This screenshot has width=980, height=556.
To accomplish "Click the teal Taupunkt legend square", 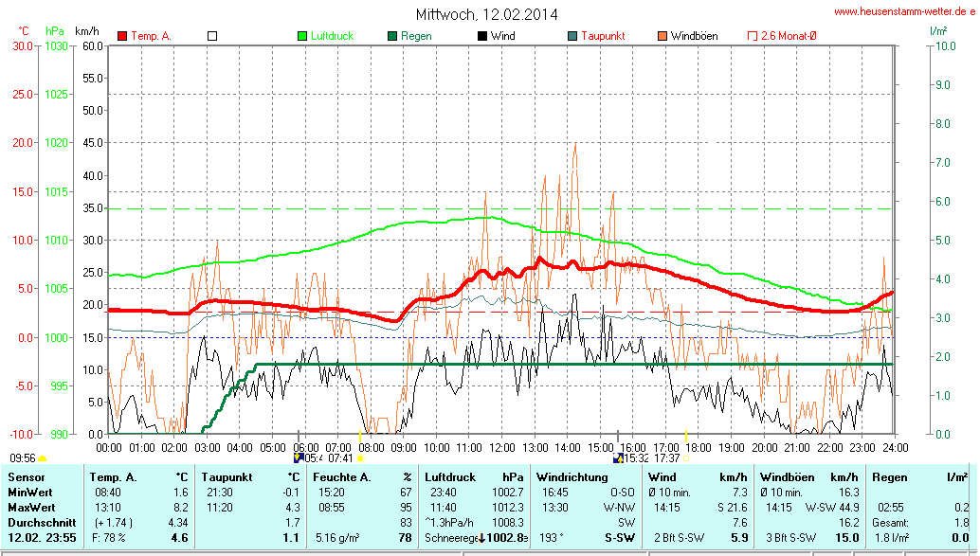I will pyautogui.click(x=572, y=36).
